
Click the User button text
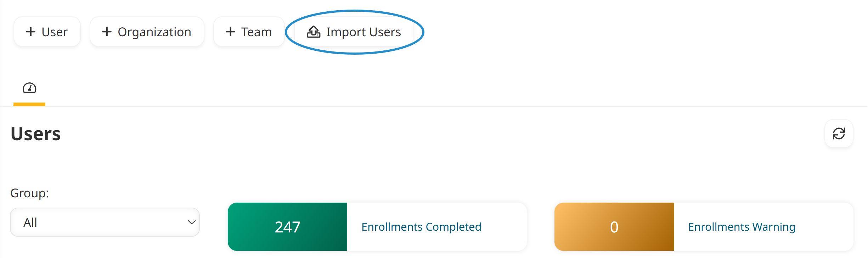coord(55,32)
